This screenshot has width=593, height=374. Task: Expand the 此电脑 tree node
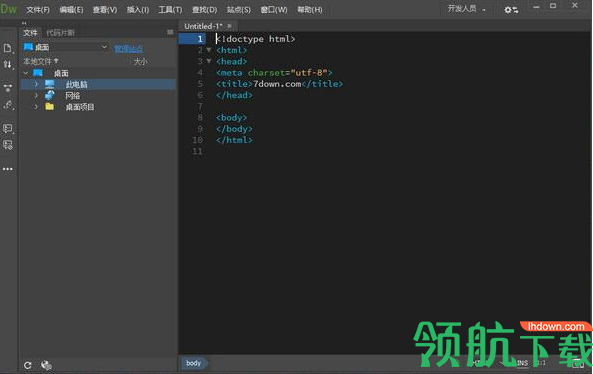tap(36, 84)
